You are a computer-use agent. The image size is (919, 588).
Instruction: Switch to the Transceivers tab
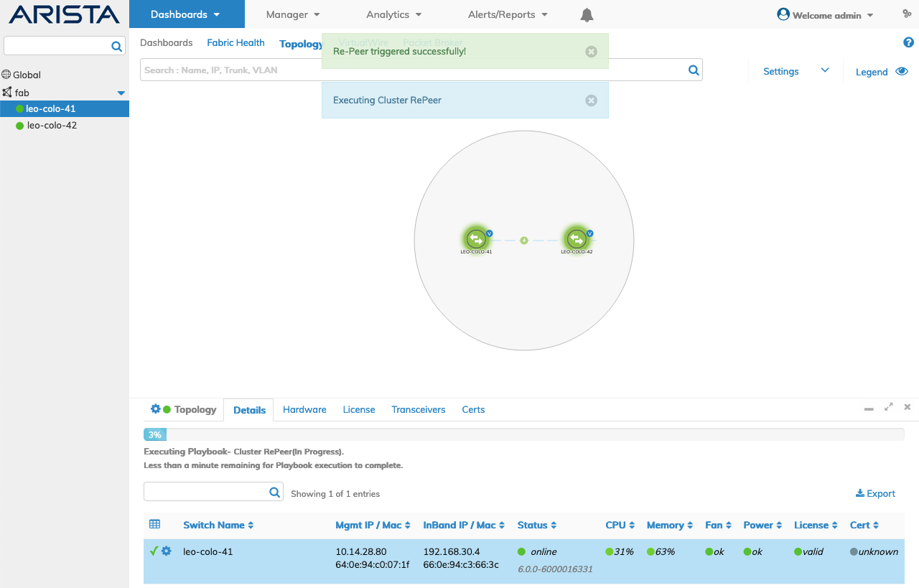click(418, 409)
